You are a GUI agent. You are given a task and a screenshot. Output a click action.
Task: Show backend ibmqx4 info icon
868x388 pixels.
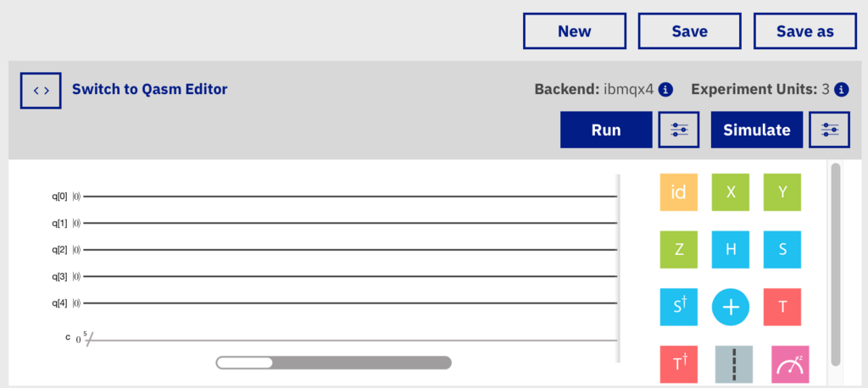point(666,89)
